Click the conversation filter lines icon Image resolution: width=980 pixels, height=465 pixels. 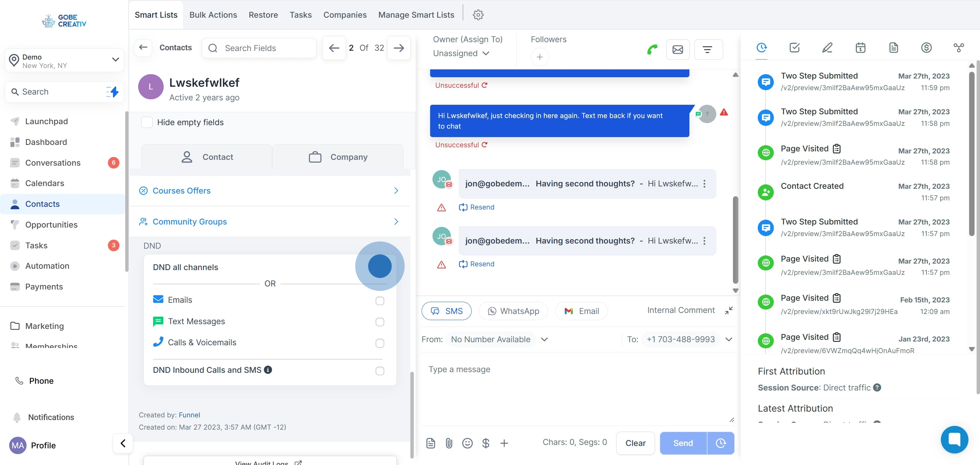(x=708, y=49)
